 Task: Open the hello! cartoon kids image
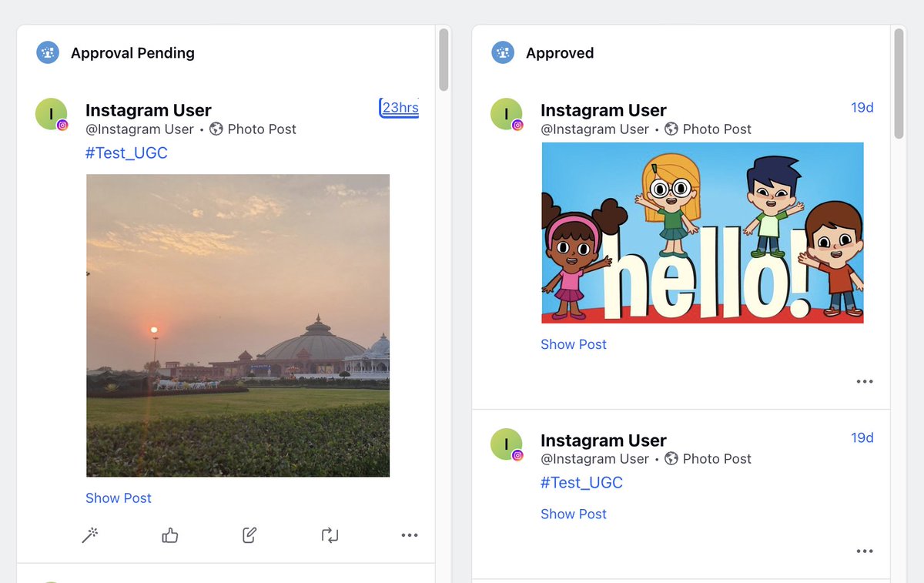pos(702,233)
